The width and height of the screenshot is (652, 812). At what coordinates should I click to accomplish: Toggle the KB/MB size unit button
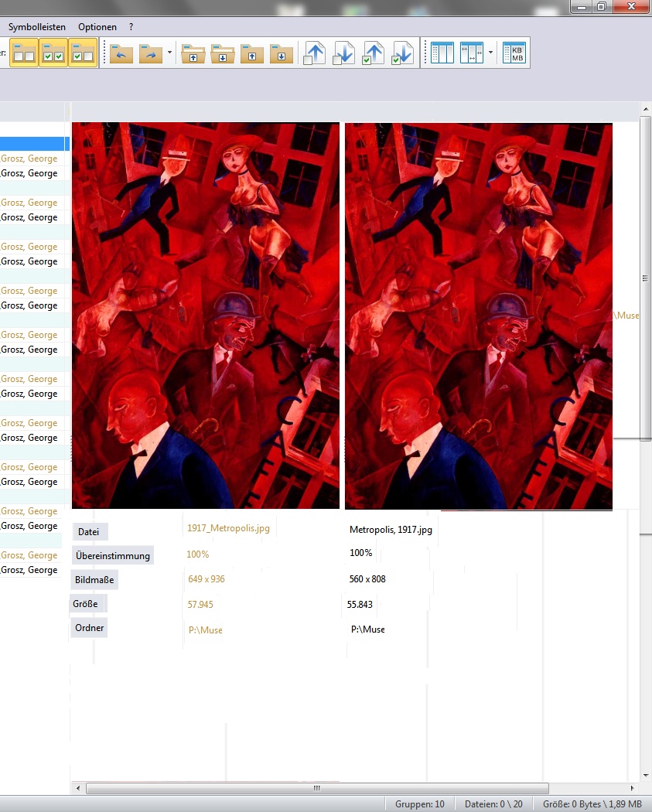(x=514, y=53)
